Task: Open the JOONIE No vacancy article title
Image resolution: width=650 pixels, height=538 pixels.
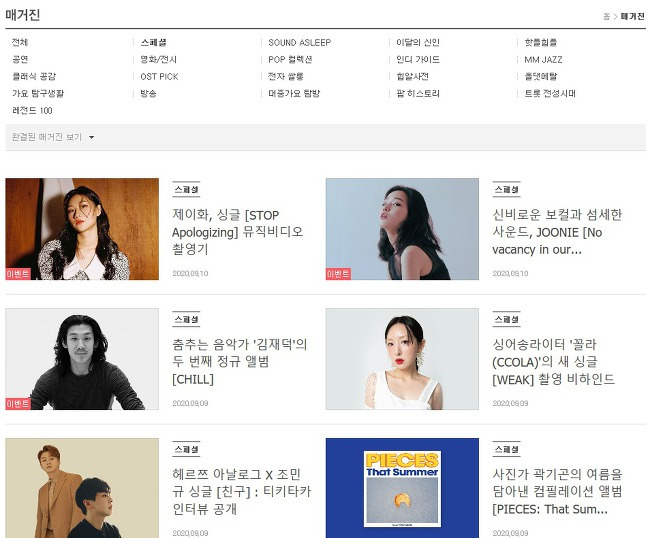Action: [557, 232]
